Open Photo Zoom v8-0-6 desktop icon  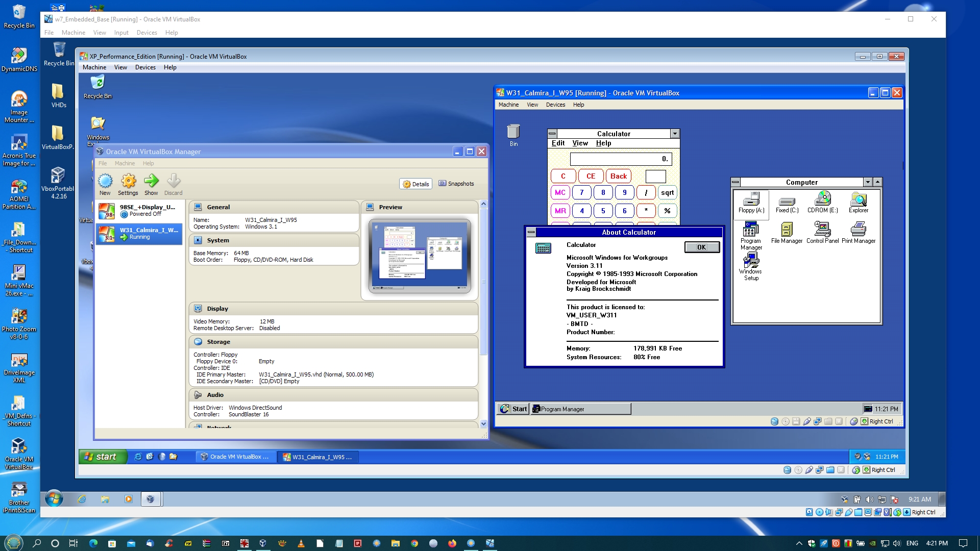(19, 323)
